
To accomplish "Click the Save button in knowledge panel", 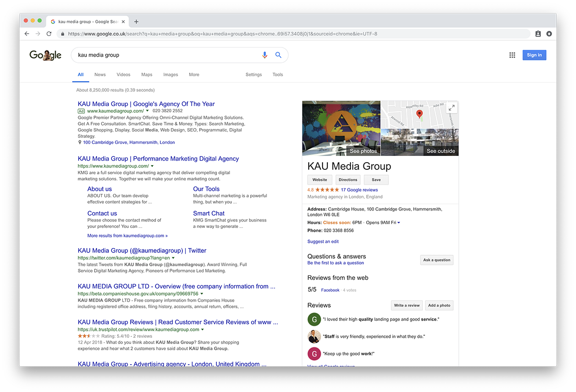I will 376,180.
